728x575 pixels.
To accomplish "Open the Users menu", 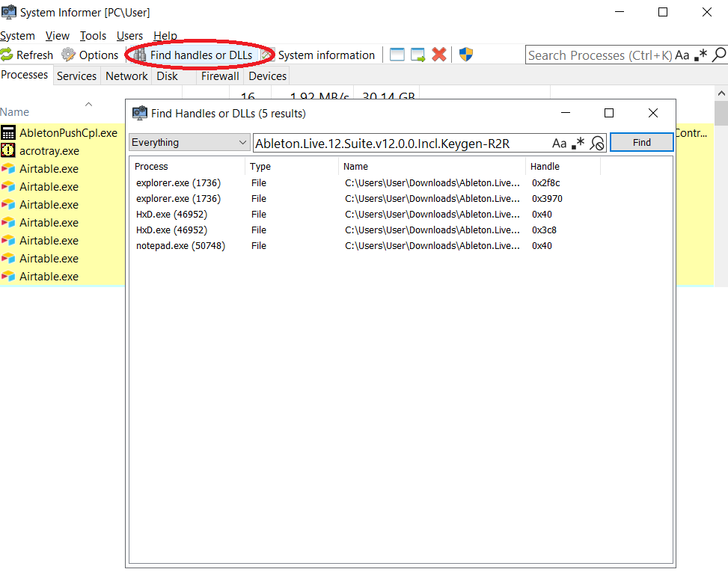I will coord(129,36).
